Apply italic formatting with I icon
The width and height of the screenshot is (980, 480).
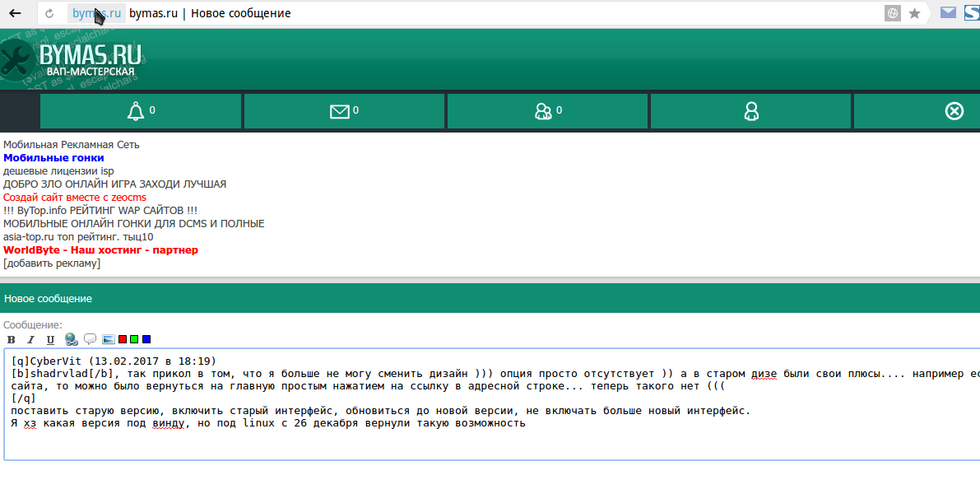(30, 339)
